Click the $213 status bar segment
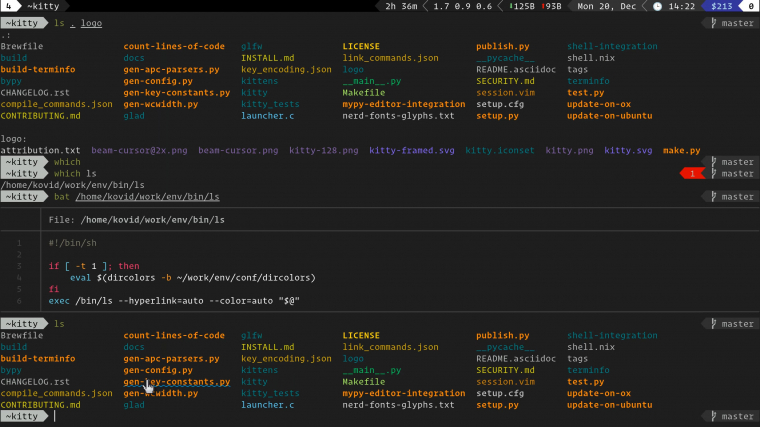760x427 pixels. pyautogui.click(x=722, y=6)
